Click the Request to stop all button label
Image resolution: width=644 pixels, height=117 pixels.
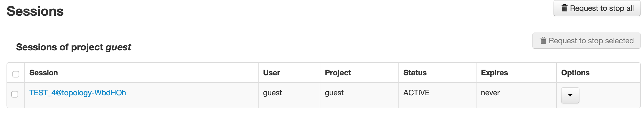[602, 8]
